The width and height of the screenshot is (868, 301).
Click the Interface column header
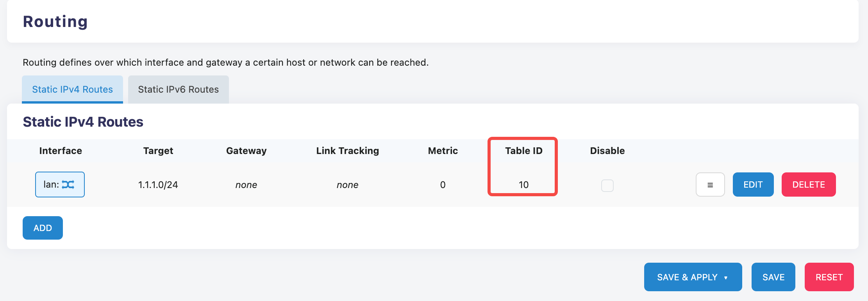click(61, 151)
